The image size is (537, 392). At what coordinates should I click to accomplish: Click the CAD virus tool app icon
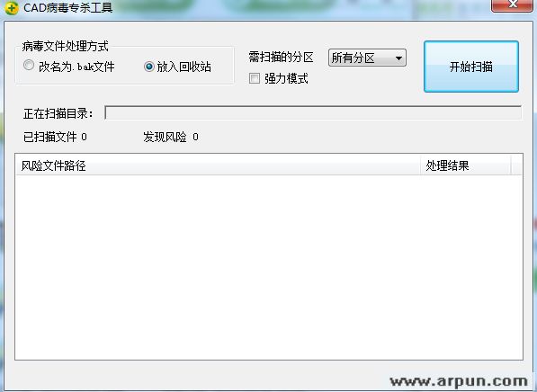12,8
